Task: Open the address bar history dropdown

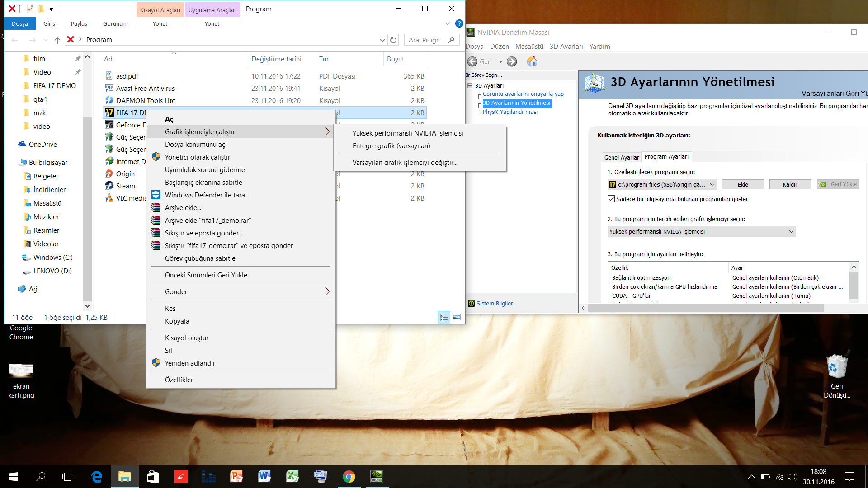Action: click(382, 40)
